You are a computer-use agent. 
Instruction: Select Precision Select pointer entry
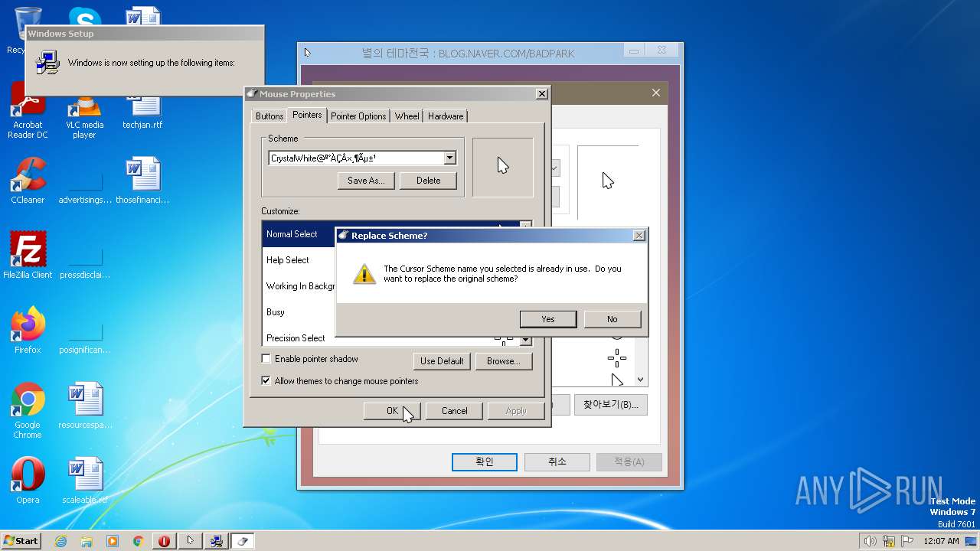pyautogui.click(x=299, y=338)
